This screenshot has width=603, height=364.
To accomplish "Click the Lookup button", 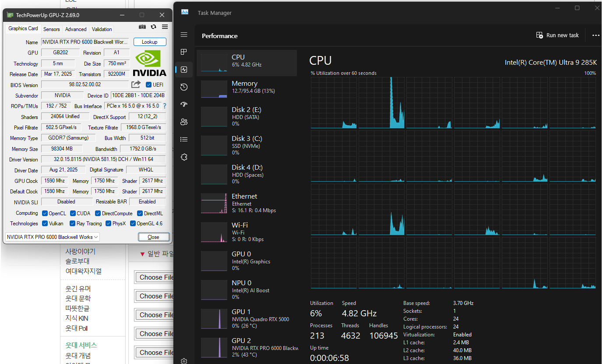I will tap(150, 42).
